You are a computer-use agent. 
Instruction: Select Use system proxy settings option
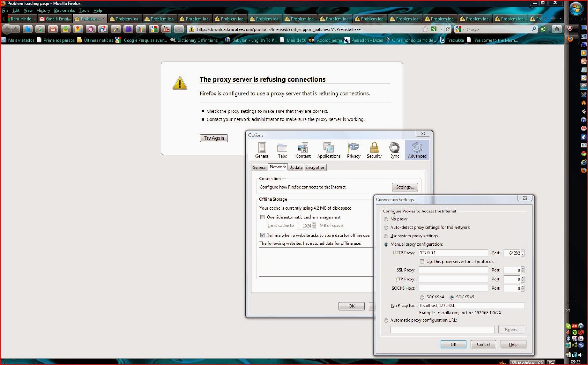(x=386, y=236)
